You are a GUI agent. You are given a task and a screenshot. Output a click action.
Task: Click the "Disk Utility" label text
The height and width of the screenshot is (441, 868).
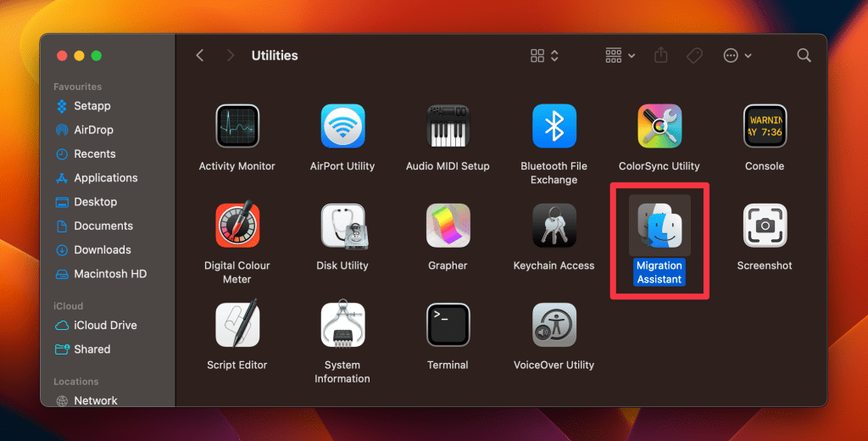(342, 265)
